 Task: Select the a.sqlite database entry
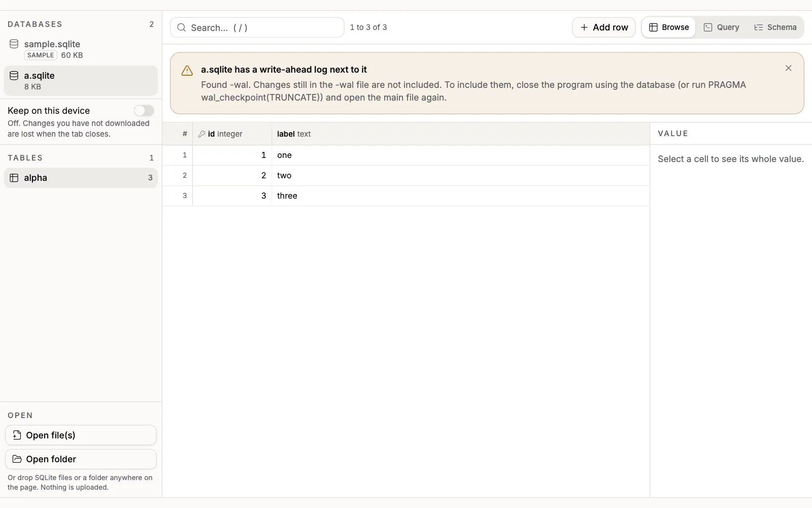tap(81, 80)
